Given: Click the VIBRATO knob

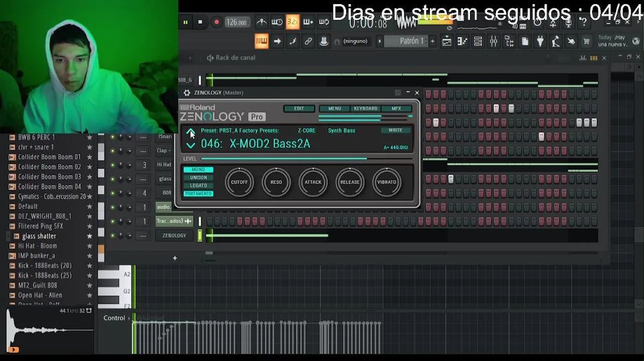Looking at the screenshot, I should (x=387, y=182).
